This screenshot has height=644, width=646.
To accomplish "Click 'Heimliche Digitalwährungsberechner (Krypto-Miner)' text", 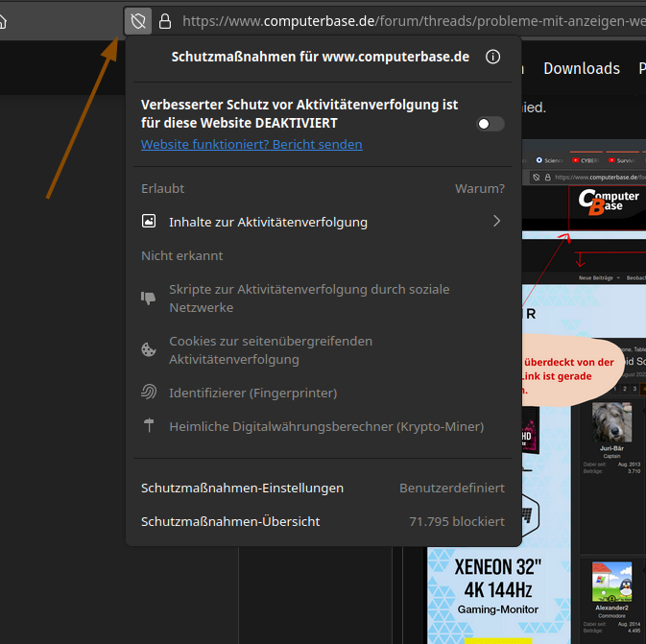I will (x=326, y=426).
